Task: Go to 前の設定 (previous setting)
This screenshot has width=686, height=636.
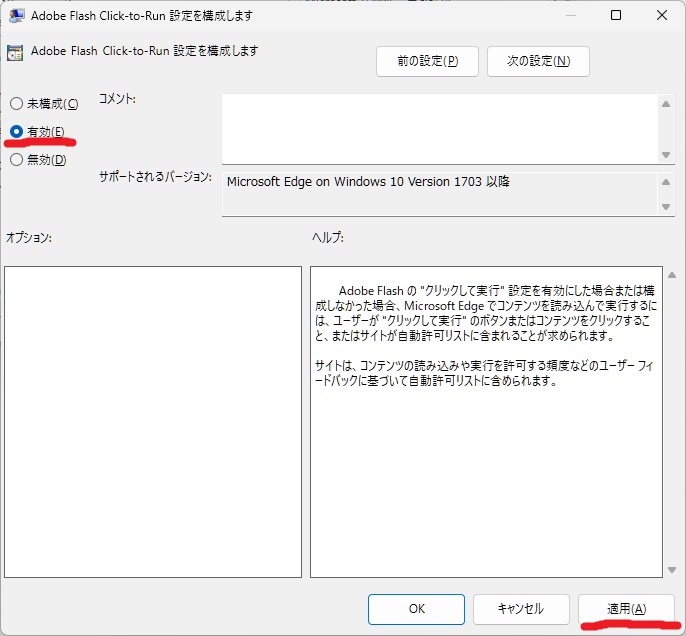Action: (x=427, y=61)
